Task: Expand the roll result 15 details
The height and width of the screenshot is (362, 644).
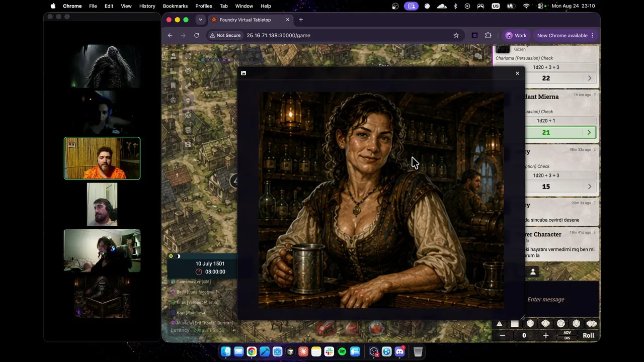Action: point(590,187)
